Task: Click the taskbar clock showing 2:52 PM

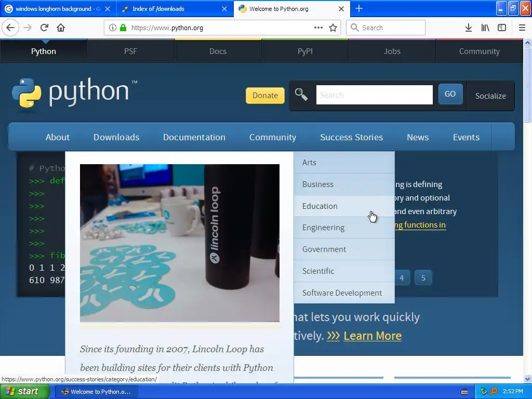Action: [513, 391]
